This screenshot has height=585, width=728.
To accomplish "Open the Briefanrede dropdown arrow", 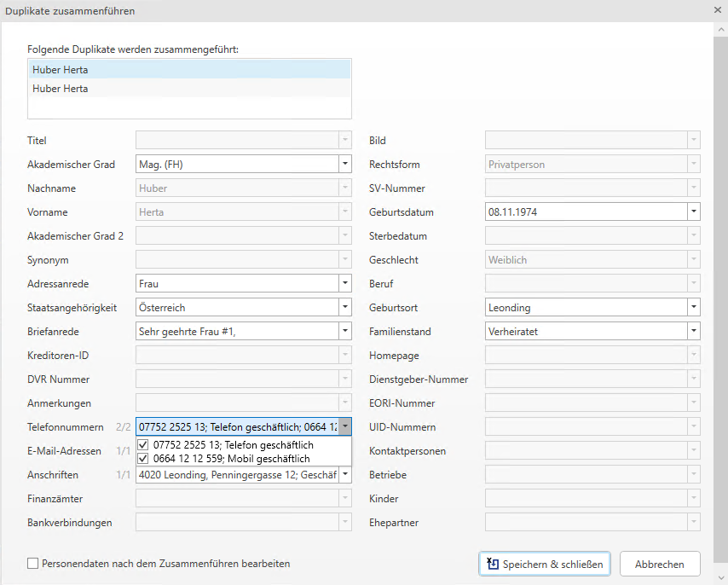I will [344, 332].
